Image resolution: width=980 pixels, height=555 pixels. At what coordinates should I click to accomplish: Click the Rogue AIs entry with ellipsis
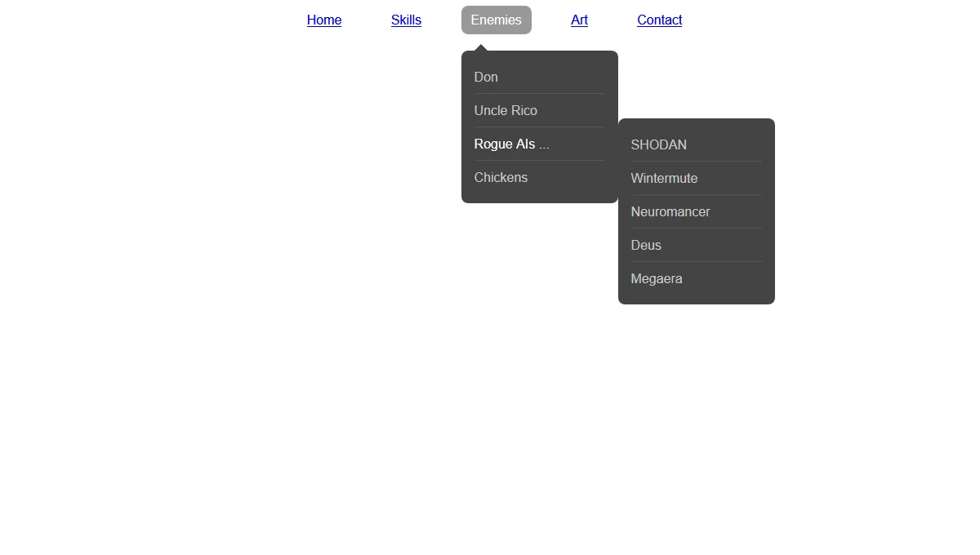tap(511, 144)
